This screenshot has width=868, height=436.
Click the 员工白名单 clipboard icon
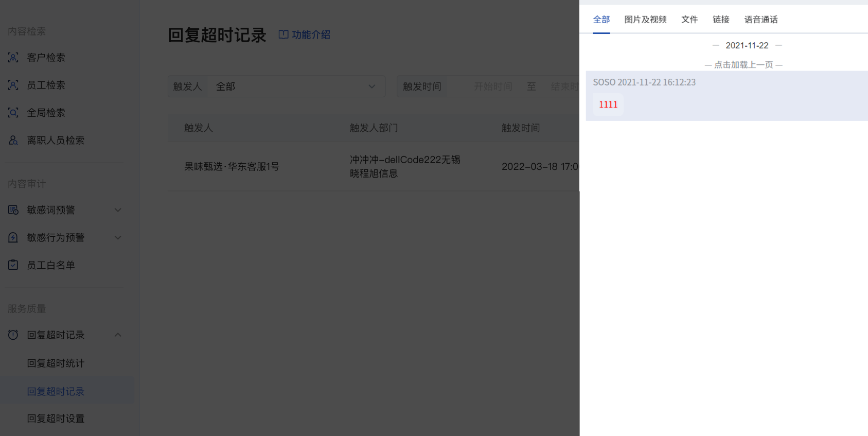coord(13,265)
